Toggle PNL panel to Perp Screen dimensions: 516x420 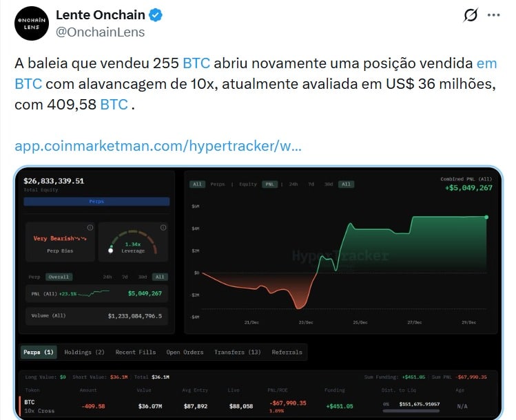(x=34, y=277)
